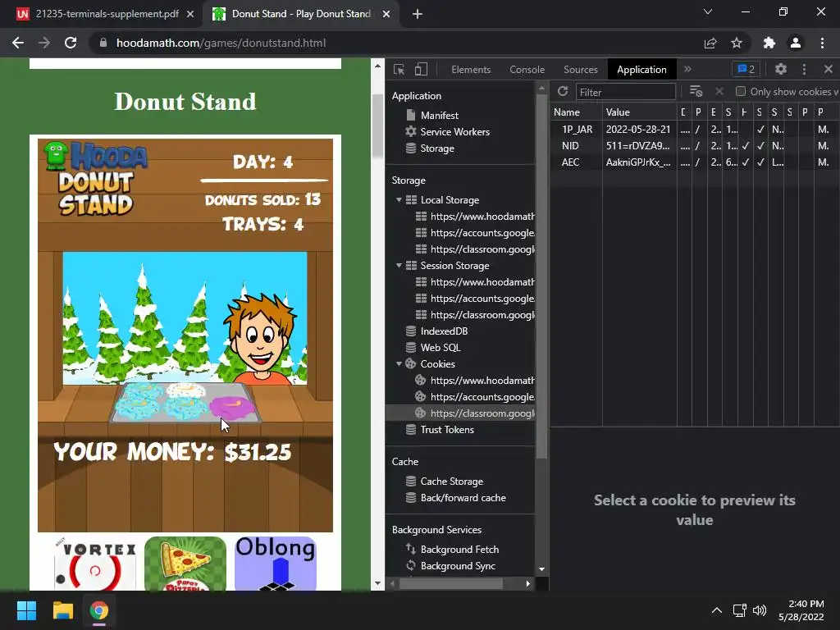
Task: Open Chrome extensions puzzle icon
Action: [x=769, y=43]
